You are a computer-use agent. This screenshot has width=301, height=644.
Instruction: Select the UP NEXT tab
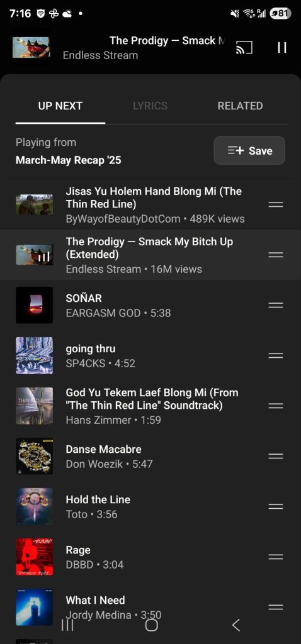coord(60,106)
